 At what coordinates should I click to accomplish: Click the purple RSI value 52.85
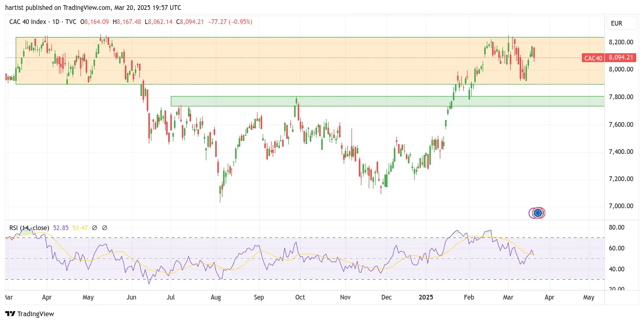click(61, 228)
